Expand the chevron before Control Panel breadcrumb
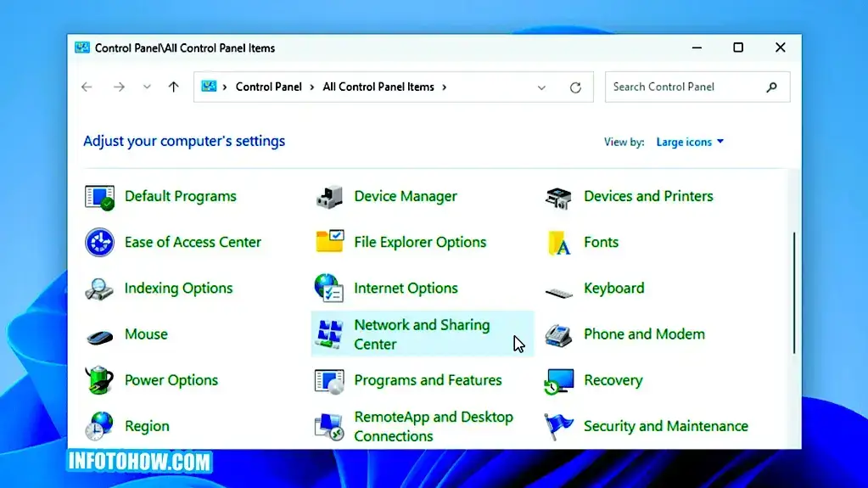 point(225,87)
